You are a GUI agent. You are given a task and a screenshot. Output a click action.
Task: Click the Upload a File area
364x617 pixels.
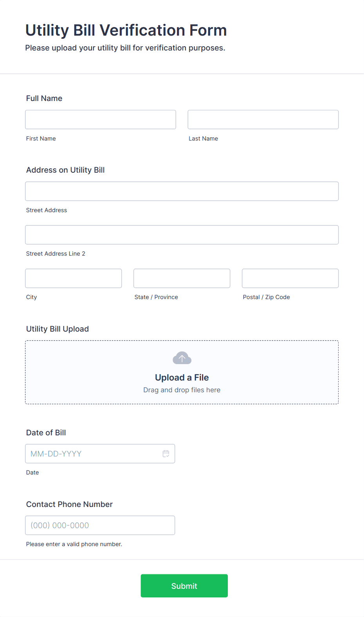coord(182,377)
